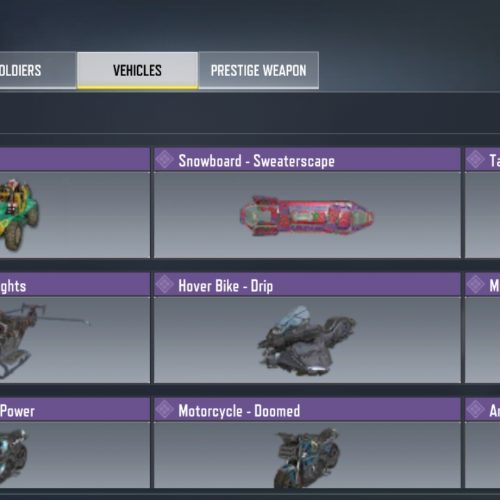The height and width of the screenshot is (500, 500).
Task: Click the Hover Bike Drip rarity diamond icon
Action: [165, 284]
